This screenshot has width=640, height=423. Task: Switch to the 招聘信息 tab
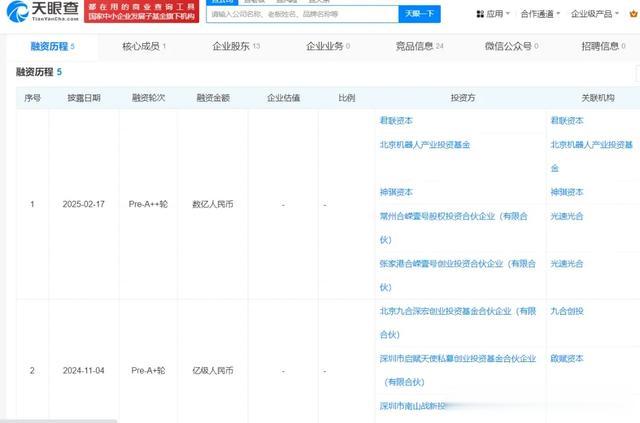pyautogui.click(x=603, y=46)
